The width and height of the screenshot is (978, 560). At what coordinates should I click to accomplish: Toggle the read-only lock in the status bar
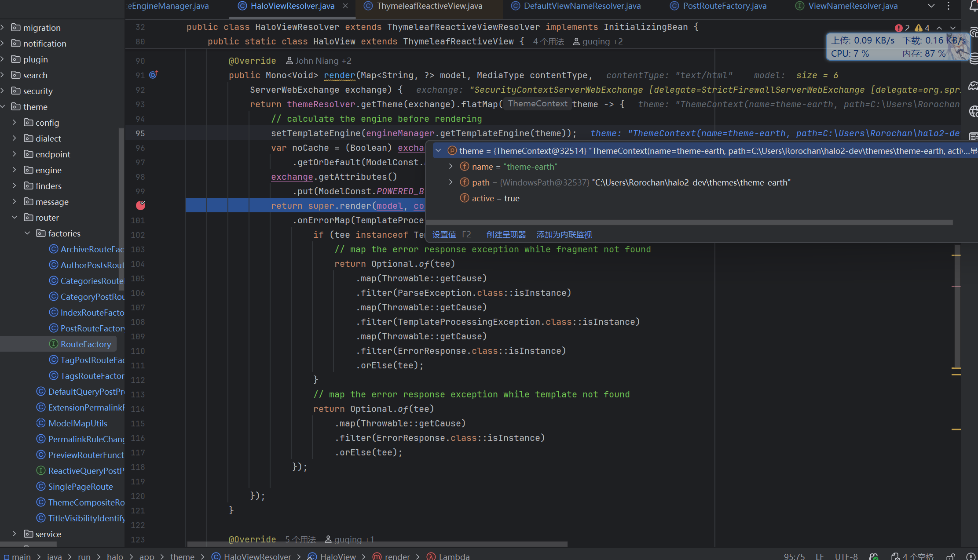[x=951, y=556]
